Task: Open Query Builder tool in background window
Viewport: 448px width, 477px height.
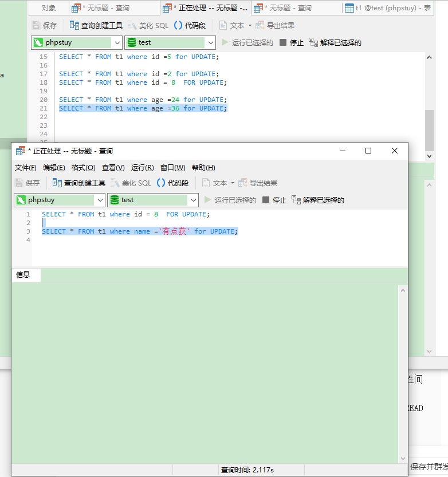Action: pos(96,25)
